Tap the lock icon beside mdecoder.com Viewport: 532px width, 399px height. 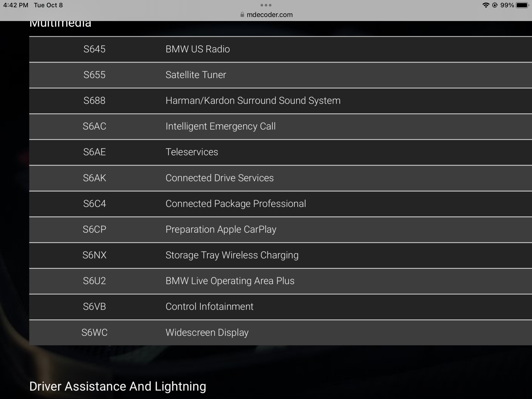point(242,15)
